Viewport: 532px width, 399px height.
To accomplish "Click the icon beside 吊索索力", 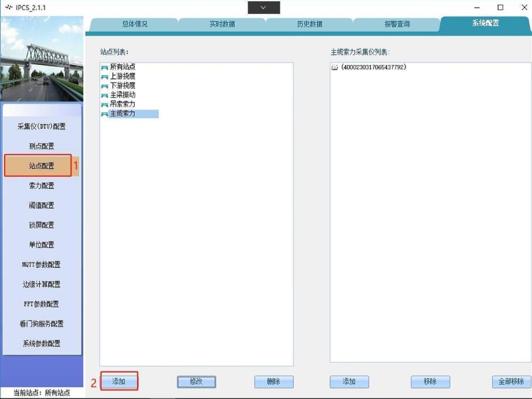I will point(105,105).
